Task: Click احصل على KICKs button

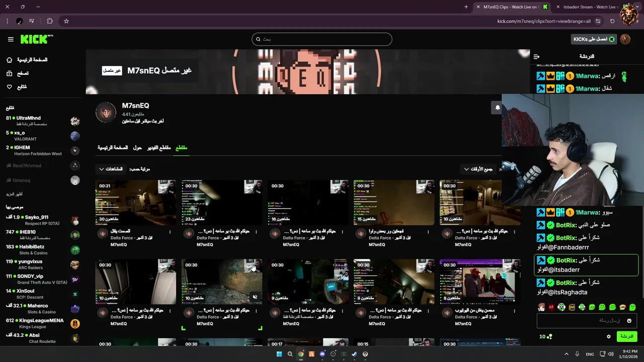Action: [x=594, y=39]
